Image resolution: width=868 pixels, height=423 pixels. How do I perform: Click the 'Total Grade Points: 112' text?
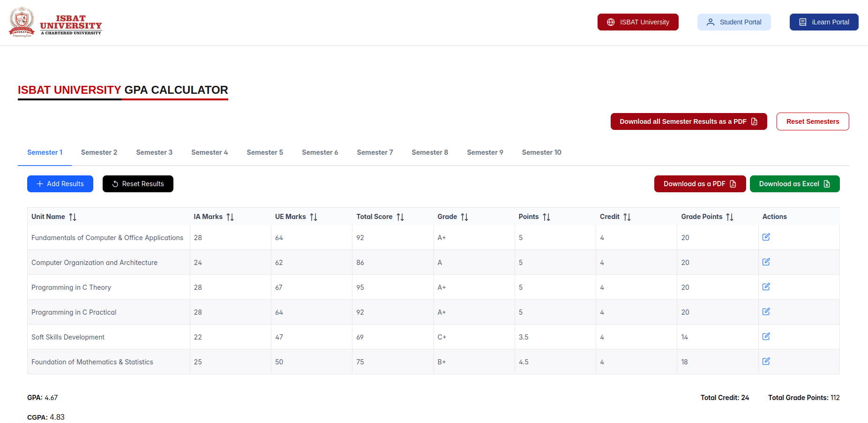(804, 398)
